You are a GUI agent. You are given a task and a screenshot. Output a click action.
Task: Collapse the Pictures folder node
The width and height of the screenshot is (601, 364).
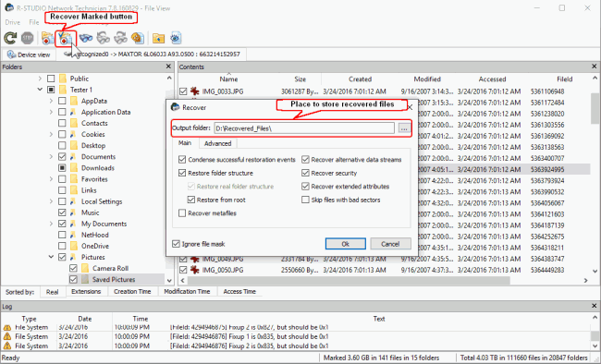(51, 257)
